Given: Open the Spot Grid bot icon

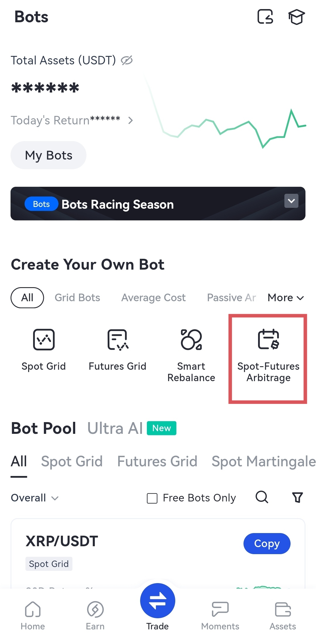Looking at the screenshot, I should click(x=44, y=340).
